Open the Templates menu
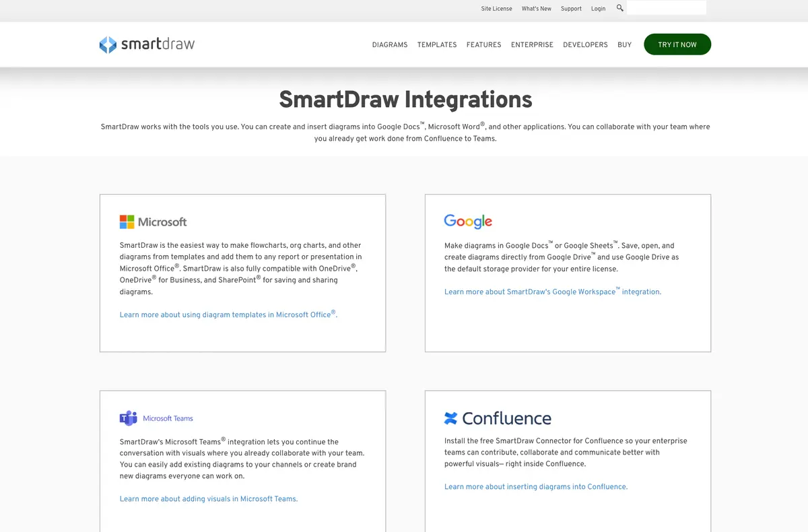Viewport: 808px width, 532px height. coord(437,45)
